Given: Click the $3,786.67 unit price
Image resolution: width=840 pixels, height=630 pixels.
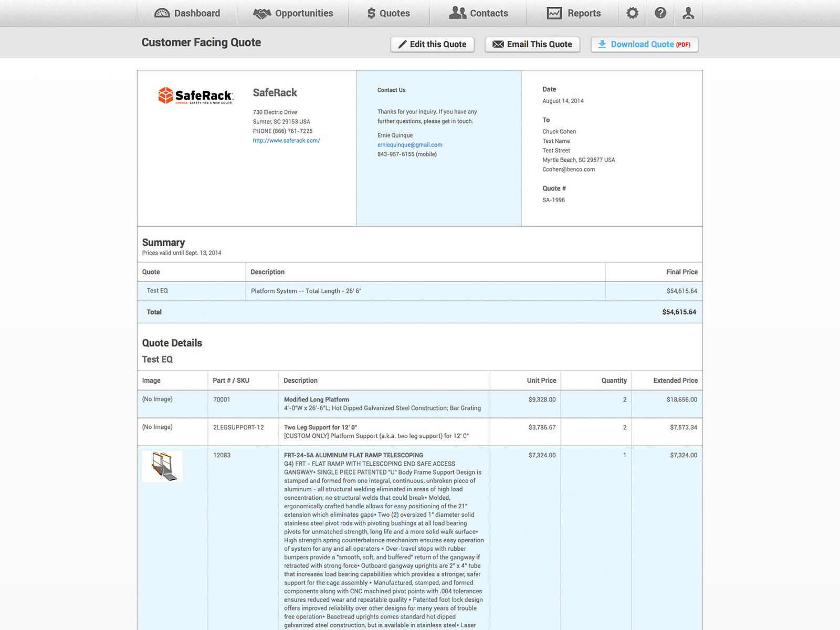Looking at the screenshot, I should pyautogui.click(x=542, y=427).
